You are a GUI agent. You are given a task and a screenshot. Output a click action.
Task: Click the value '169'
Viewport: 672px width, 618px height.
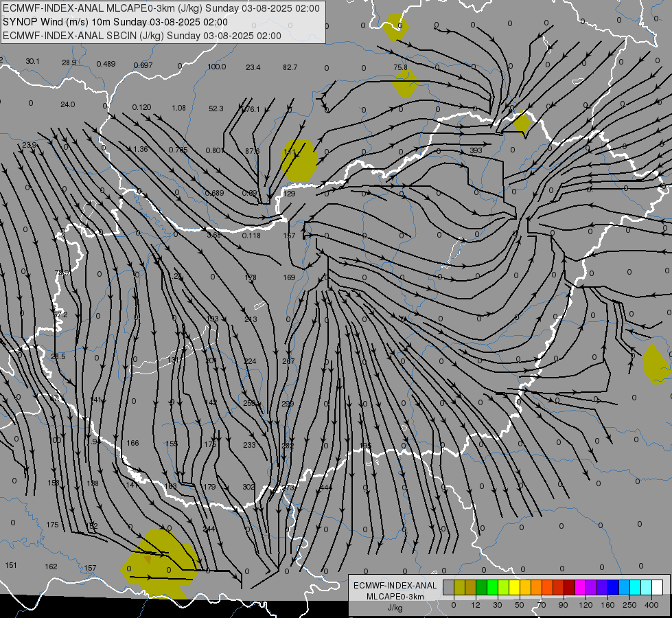pos(289,277)
